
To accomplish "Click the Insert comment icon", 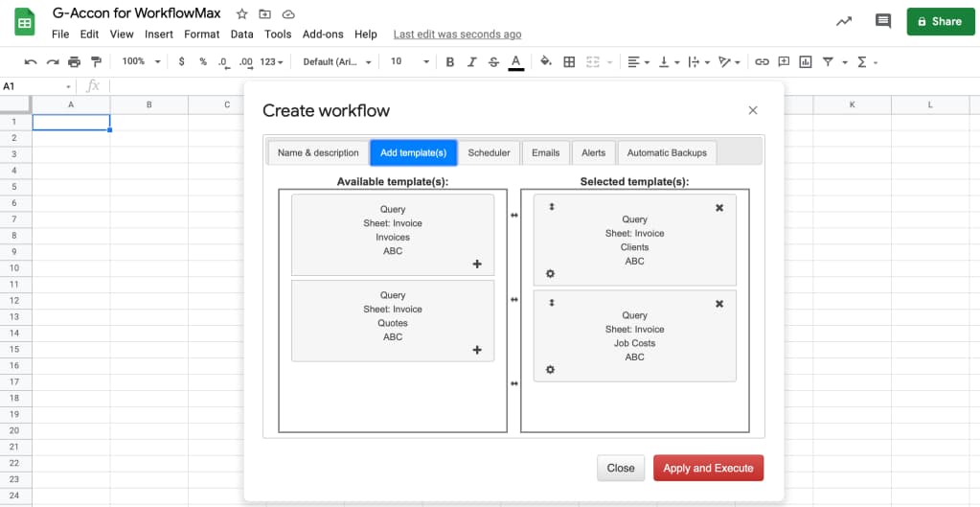I will coord(784,62).
